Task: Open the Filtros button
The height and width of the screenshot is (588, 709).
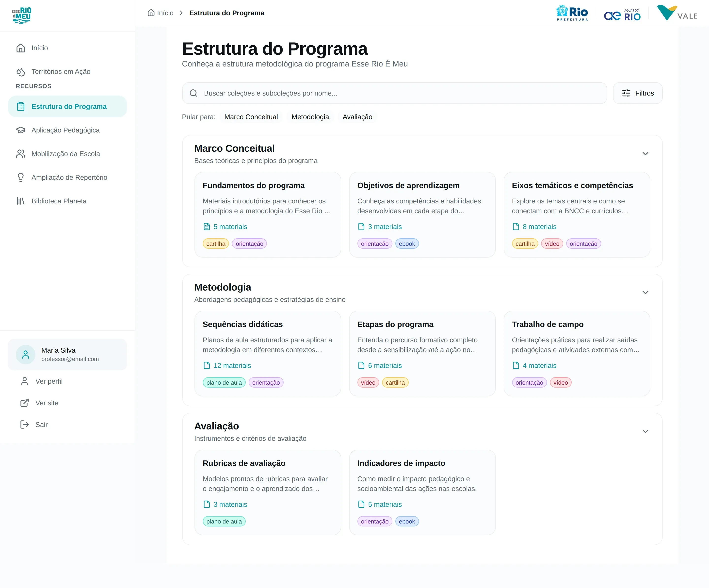Action: point(637,93)
